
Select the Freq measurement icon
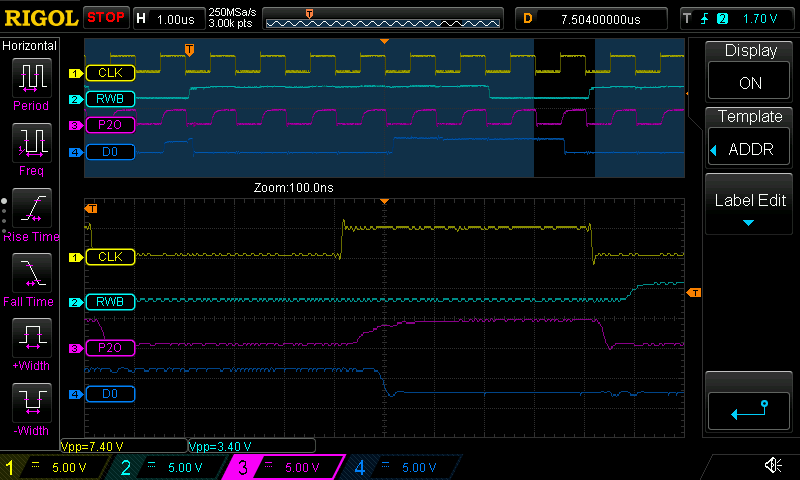30,148
